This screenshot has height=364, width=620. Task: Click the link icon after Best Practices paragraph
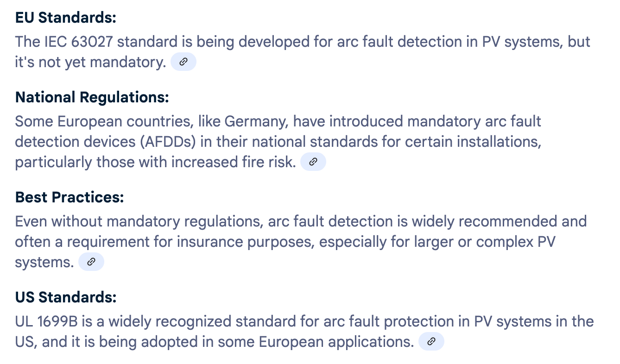91,262
